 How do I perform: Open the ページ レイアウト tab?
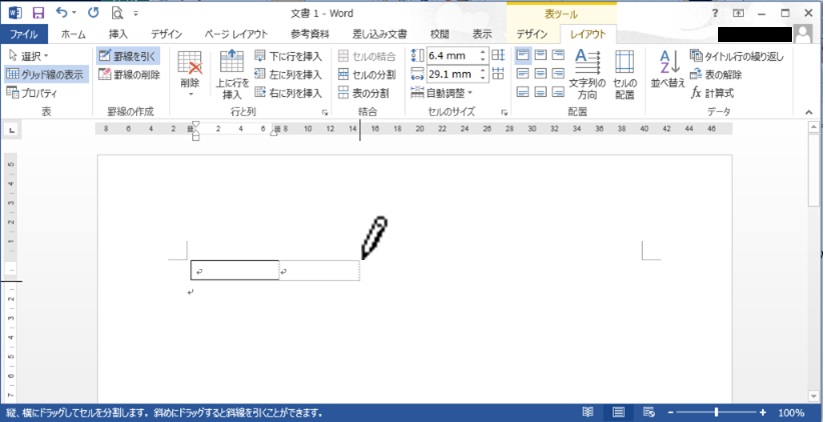pos(236,34)
